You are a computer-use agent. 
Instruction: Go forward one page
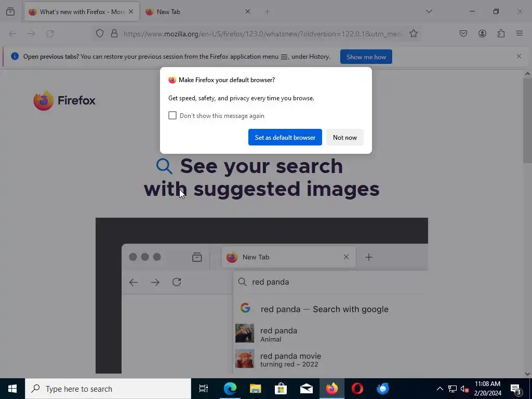[x=31, y=34]
